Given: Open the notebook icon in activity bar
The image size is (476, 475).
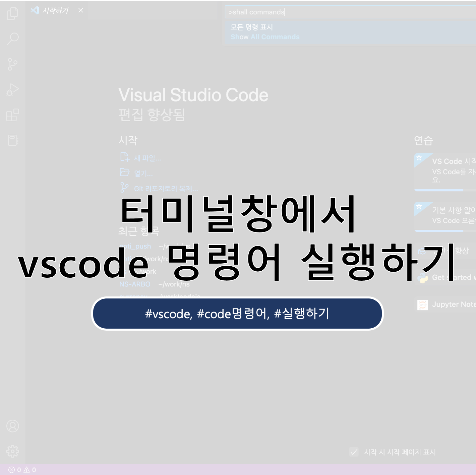Looking at the screenshot, I should [x=13, y=140].
